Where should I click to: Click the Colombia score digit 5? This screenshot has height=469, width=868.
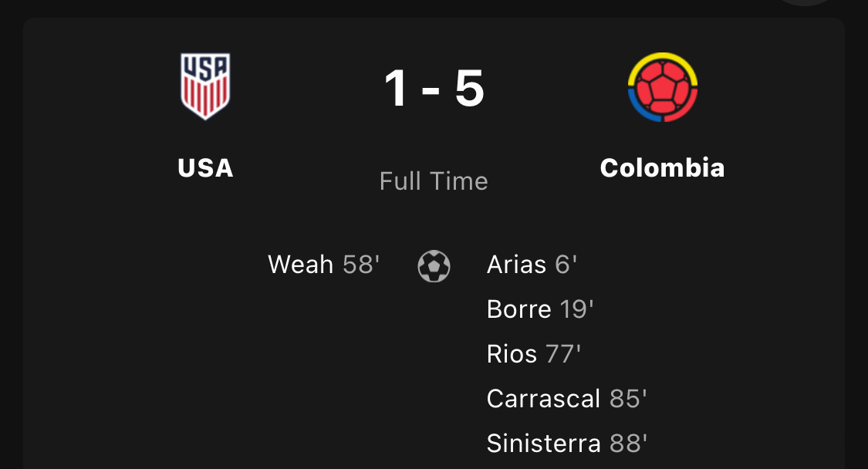(x=469, y=88)
